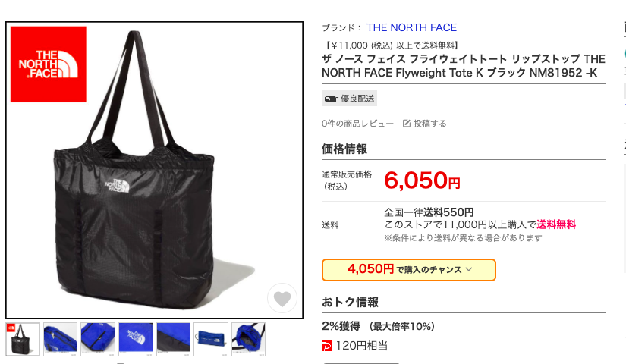Click the red PayPay icon beside 120円相当
626x364 pixels.
[x=327, y=346]
